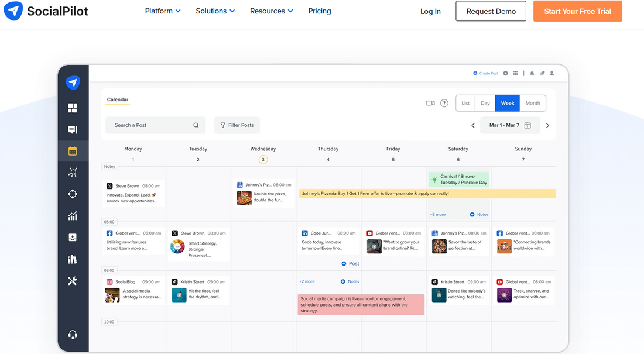Click the Log In link

click(x=430, y=12)
